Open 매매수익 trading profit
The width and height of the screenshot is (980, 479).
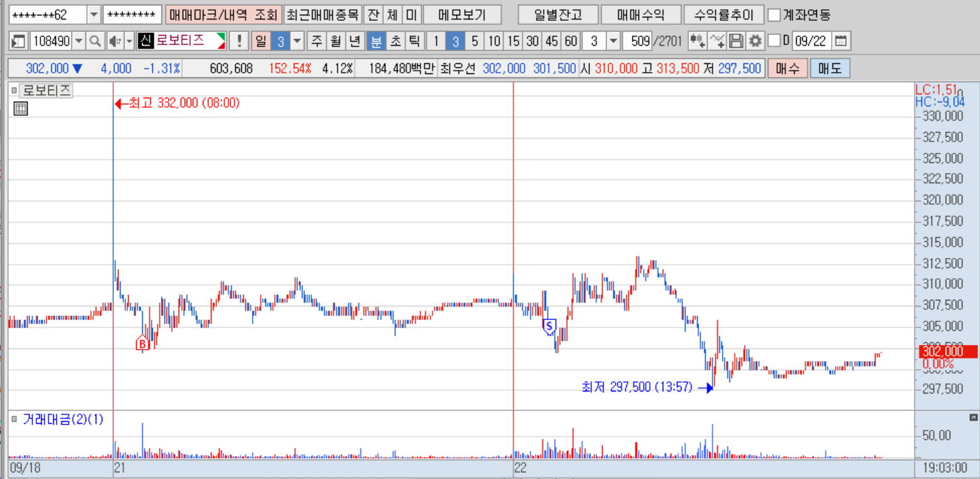640,15
